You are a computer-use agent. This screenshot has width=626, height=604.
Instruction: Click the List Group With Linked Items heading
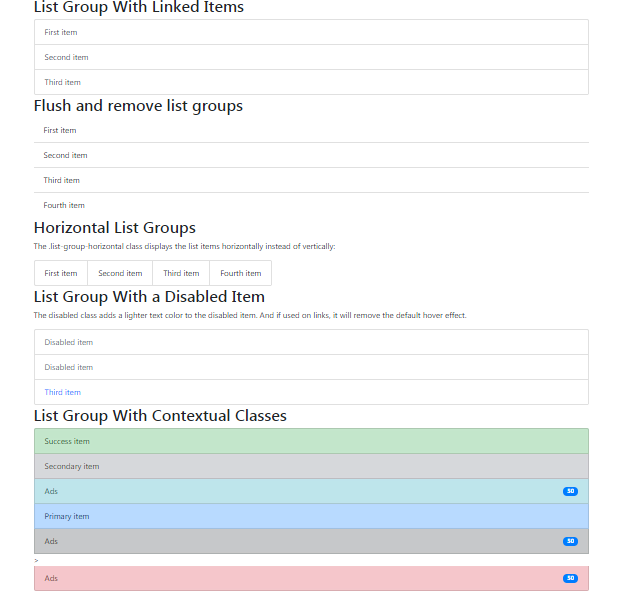139,7
